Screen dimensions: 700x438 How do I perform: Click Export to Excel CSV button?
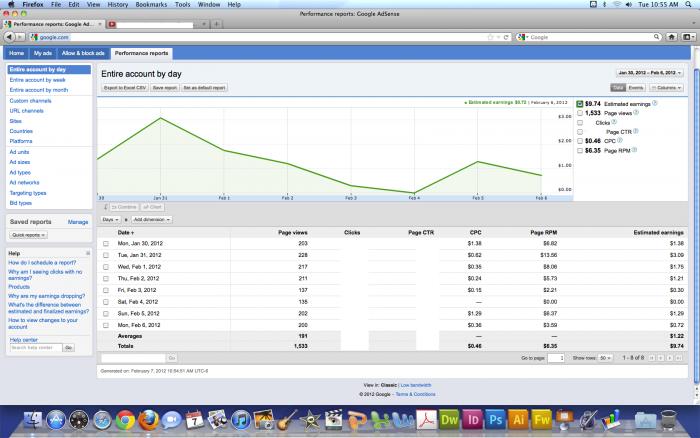[125, 88]
